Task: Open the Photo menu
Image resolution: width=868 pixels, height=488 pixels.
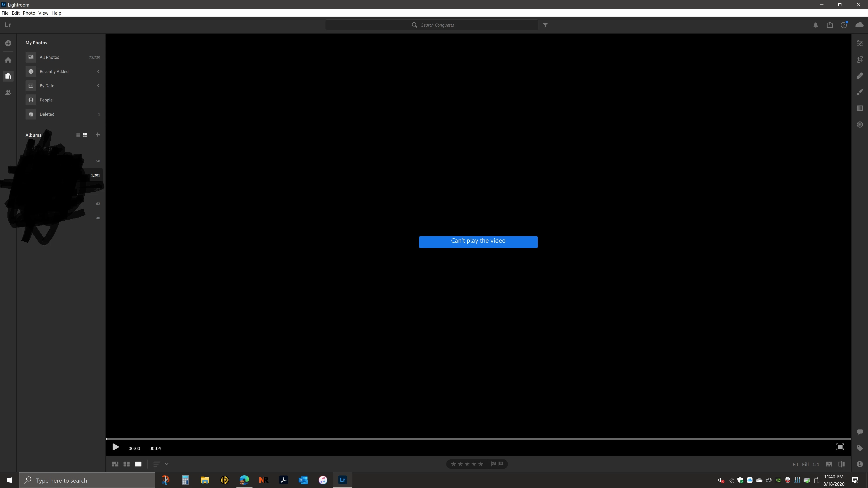Action: pos(29,13)
